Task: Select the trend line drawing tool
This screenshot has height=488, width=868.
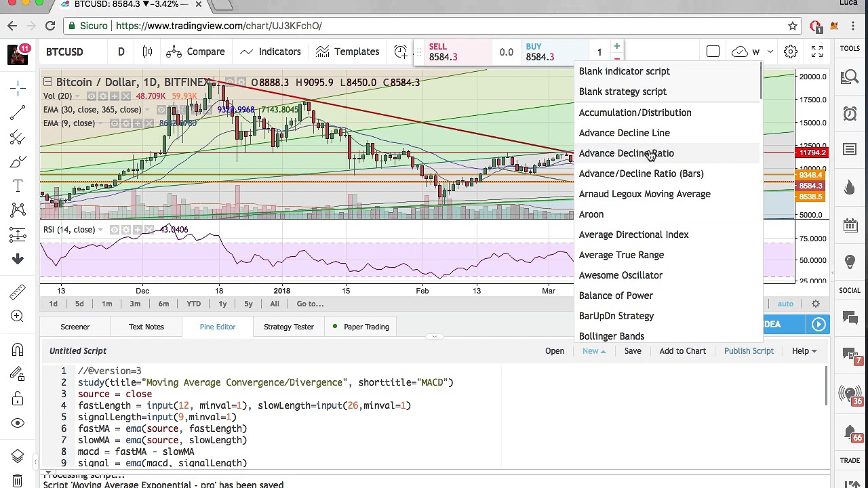Action: [18, 113]
